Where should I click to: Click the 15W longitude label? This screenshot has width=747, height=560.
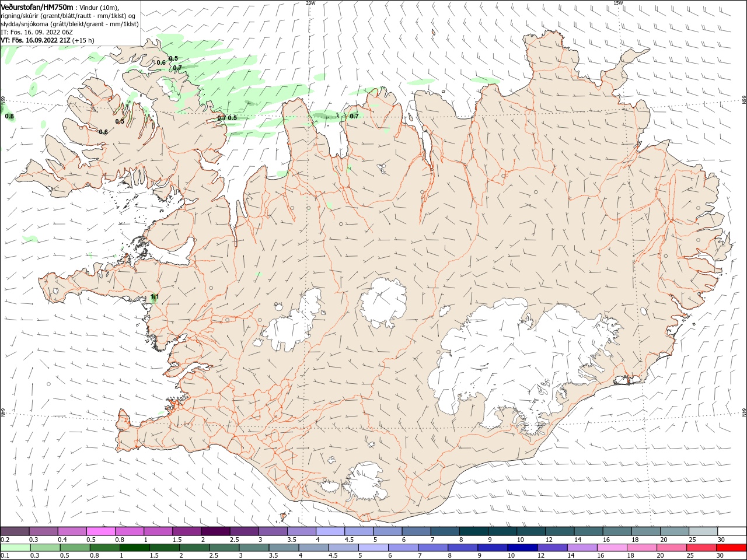[618, 3]
